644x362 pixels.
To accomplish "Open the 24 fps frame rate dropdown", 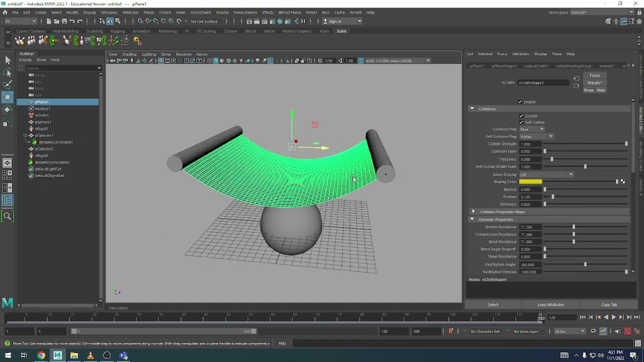I will tap(570, 331).
